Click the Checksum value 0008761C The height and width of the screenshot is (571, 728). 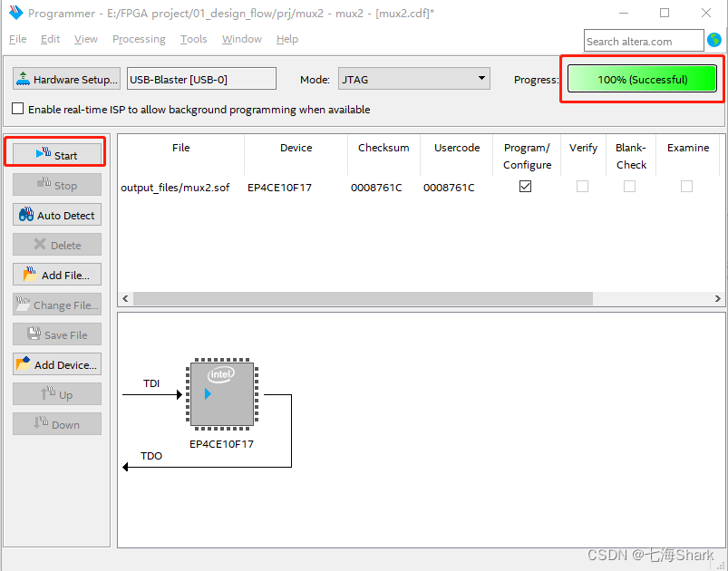tap(376, 188)
